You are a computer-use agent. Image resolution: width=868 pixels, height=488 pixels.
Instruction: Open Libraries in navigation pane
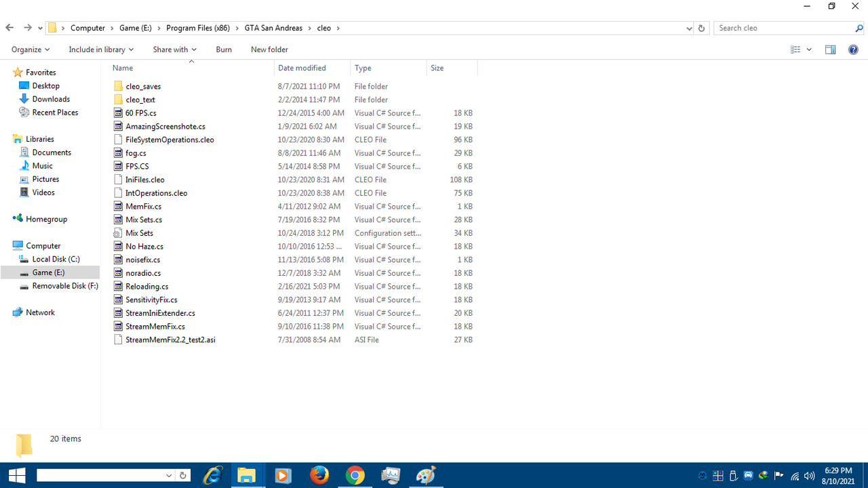39,139
